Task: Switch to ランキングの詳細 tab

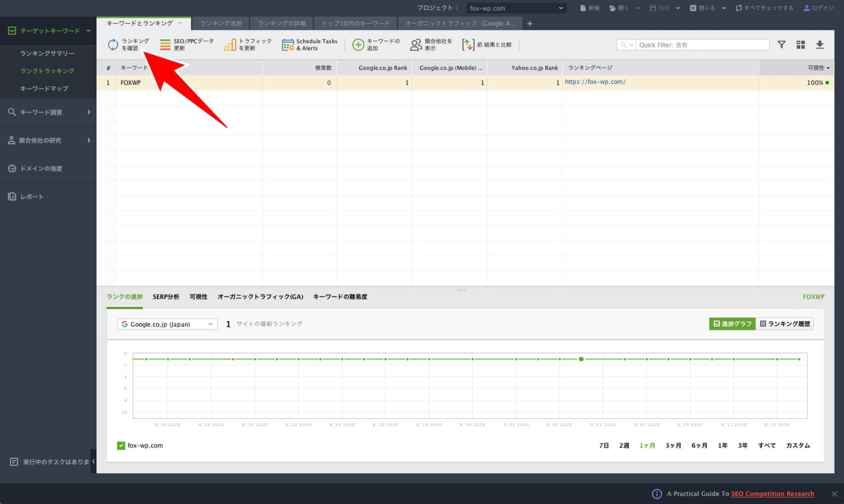Action: click(282, 23)
